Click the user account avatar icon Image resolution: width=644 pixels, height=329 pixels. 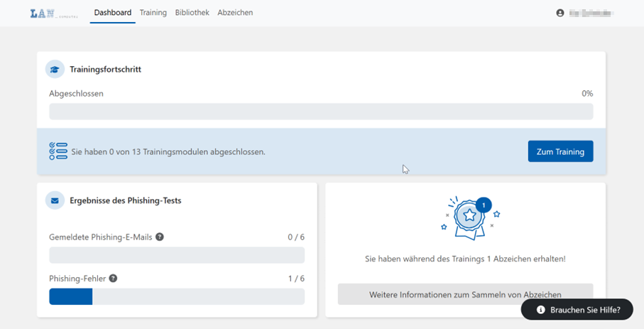click(x=560, y=13)
